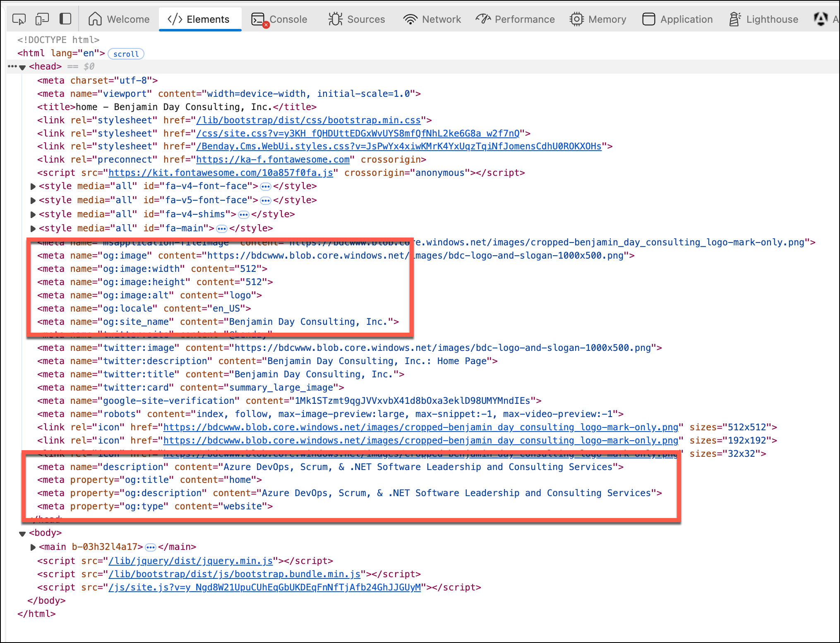
Task: Open the Memory tab
Action: (598, 19)
